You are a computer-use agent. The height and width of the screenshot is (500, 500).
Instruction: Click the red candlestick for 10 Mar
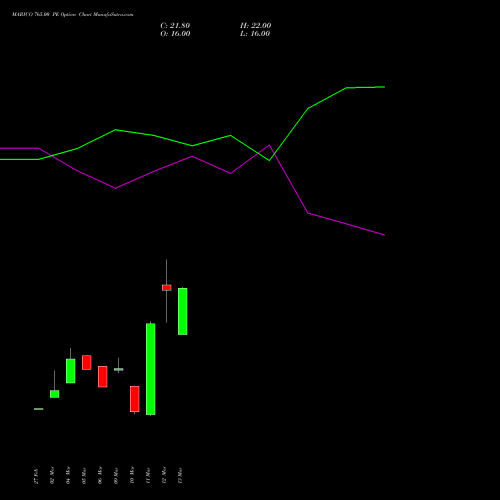[135, 399]
